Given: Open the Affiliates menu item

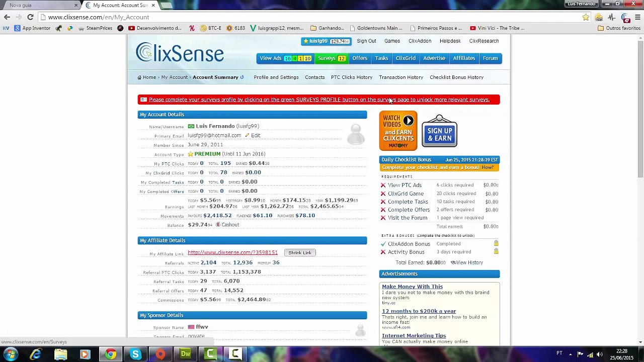Looking at the screenshot, I should (464, 58).
